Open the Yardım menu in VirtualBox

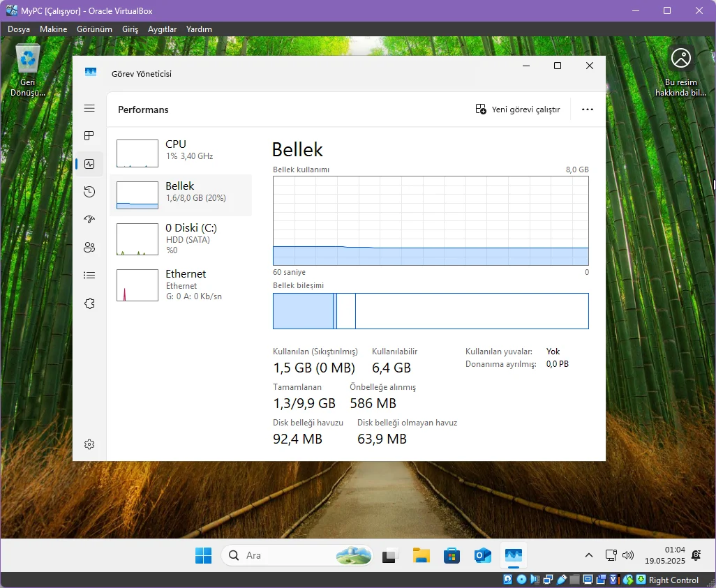(199, 29)
